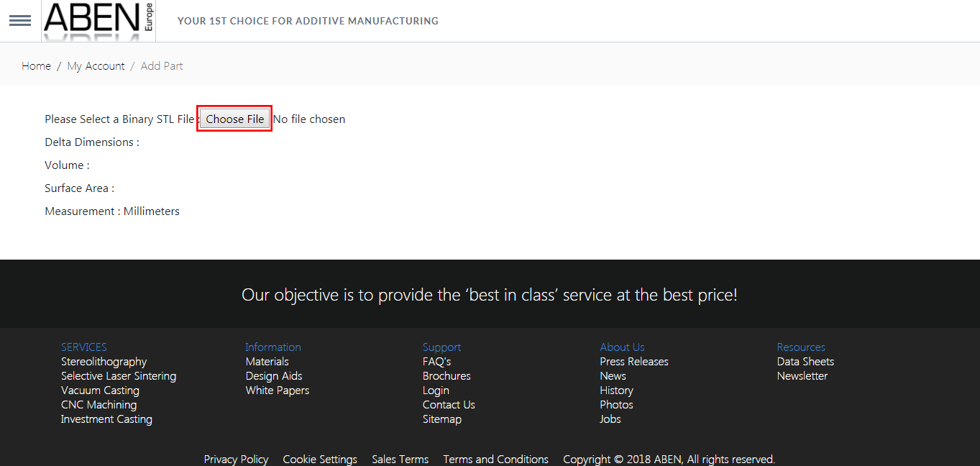Open the hamburger menu icon
980x466 pixels.
20,21
